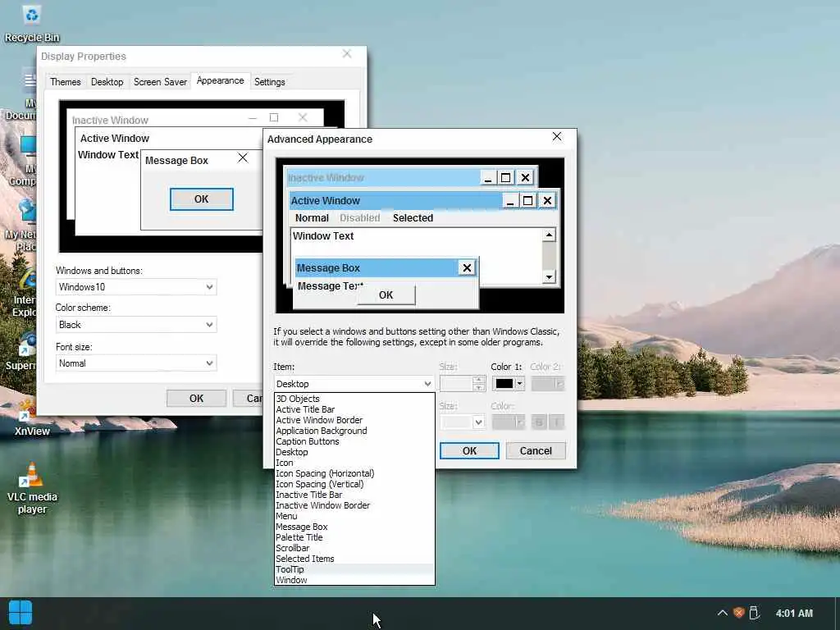This screenshot has width=840, height=630.
Task: Click Selected menu in preview window
Action: click(413, 218)
